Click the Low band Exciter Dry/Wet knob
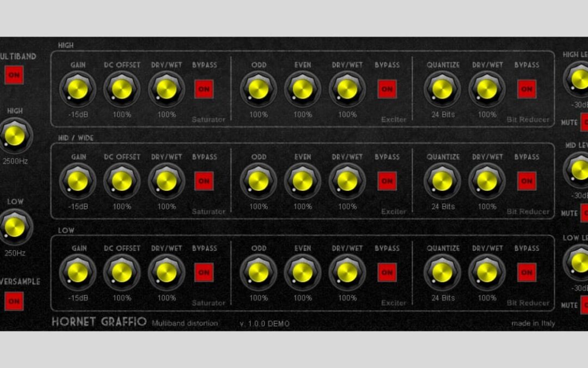 [347, 273]
